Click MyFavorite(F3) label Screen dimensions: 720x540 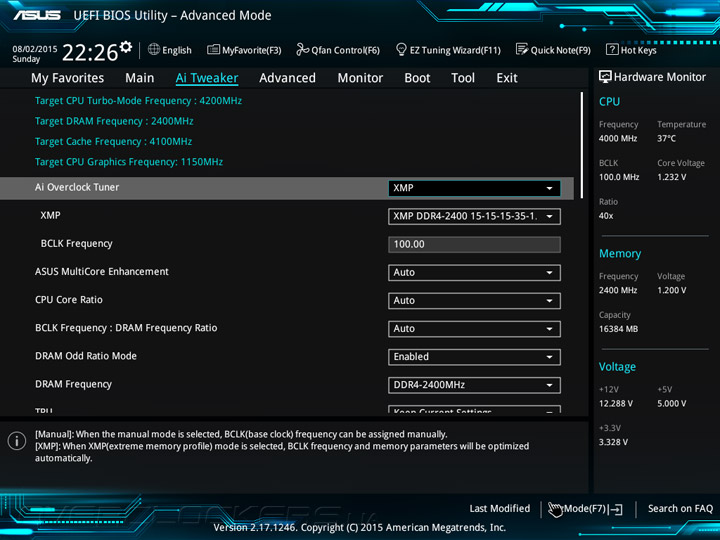[252, 50]
